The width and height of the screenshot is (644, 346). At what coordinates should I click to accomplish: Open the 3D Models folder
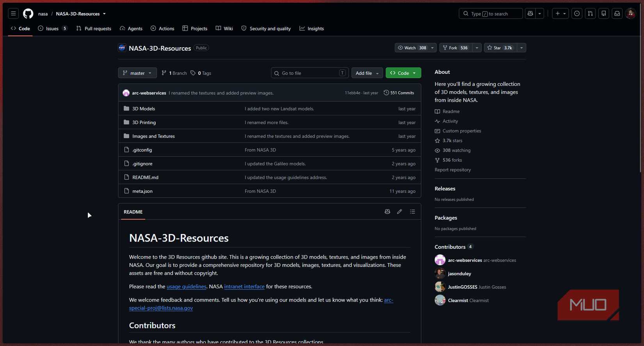coord(144,108)
